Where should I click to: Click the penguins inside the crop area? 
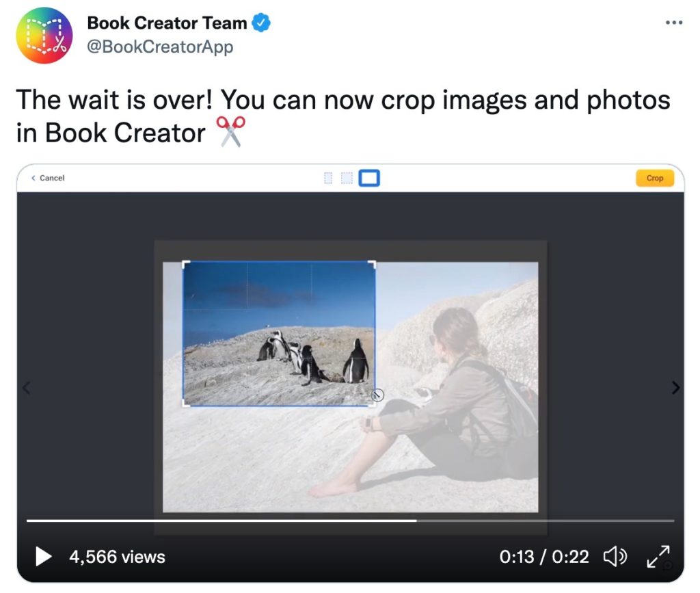[x=313, y=357]
